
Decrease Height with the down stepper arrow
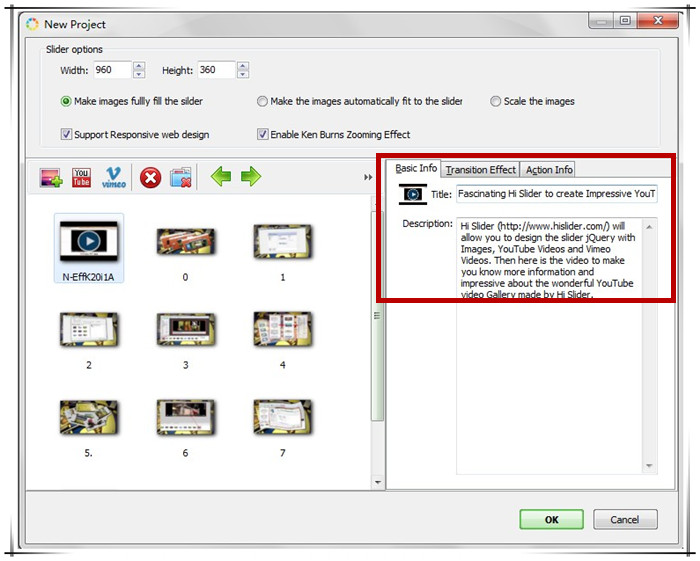click(243, 75)
